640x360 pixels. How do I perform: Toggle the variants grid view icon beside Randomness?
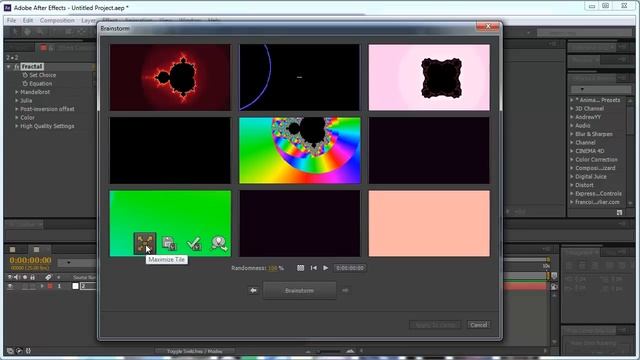click(300, 268)
